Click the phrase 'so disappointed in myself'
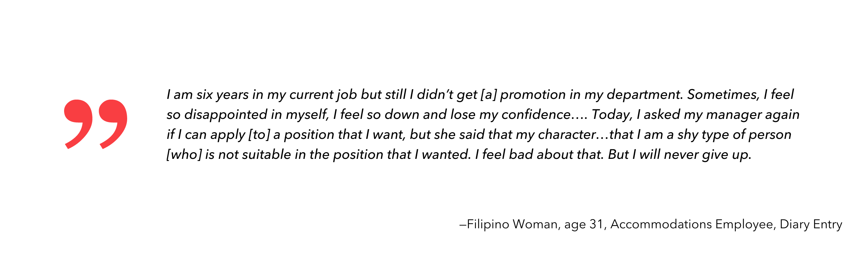 point(247,115)
